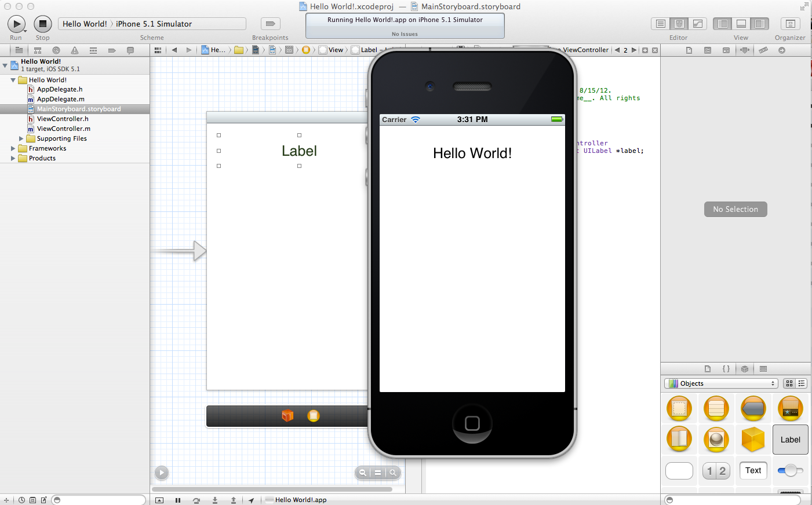Select the Size inspector ruler icon

point(763,50)
